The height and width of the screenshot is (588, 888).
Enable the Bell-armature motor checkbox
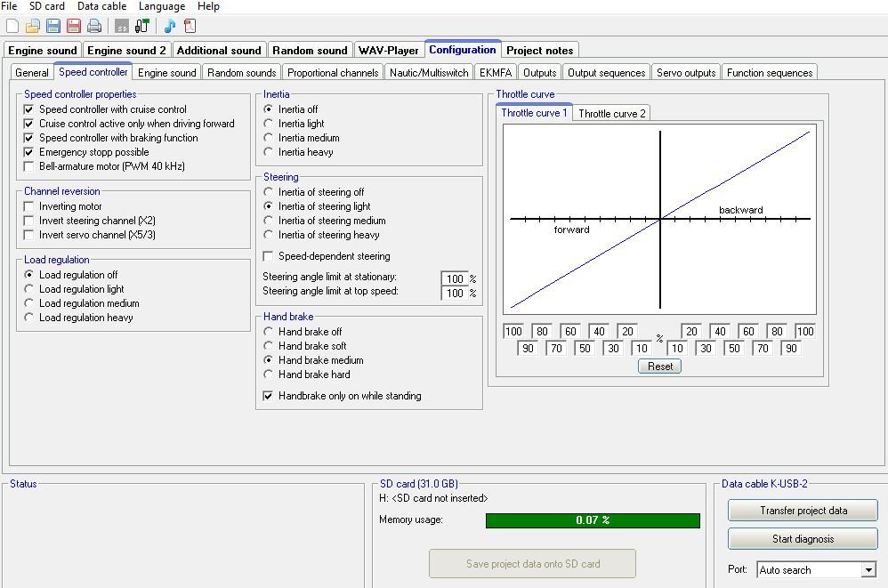click(x=30, y=166)
